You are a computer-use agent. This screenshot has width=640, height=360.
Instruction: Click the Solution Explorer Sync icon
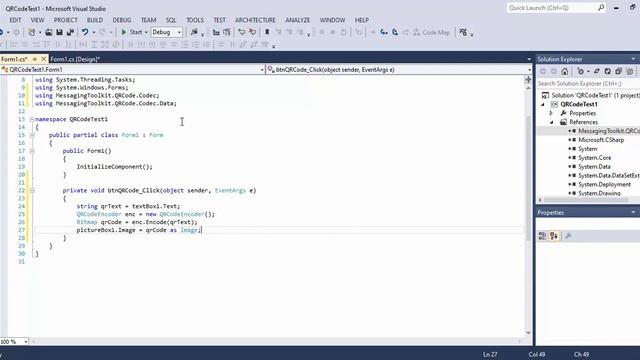point(596,71)
